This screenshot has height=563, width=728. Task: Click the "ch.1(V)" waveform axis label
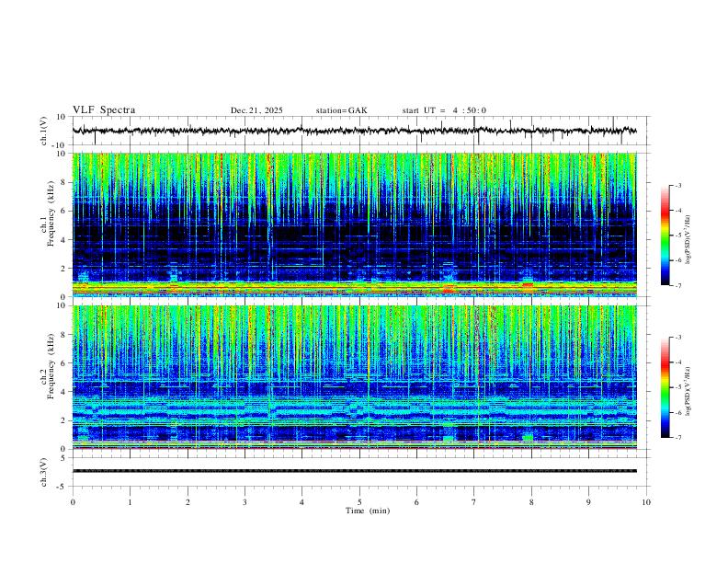[x=44, y=131]
